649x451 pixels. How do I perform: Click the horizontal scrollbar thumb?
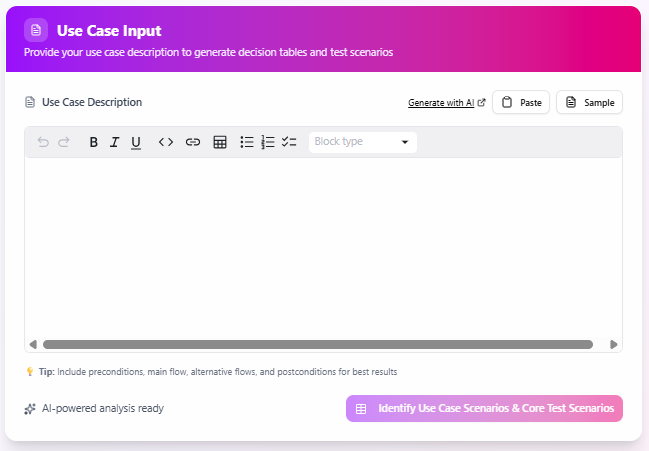pos(317,344)
